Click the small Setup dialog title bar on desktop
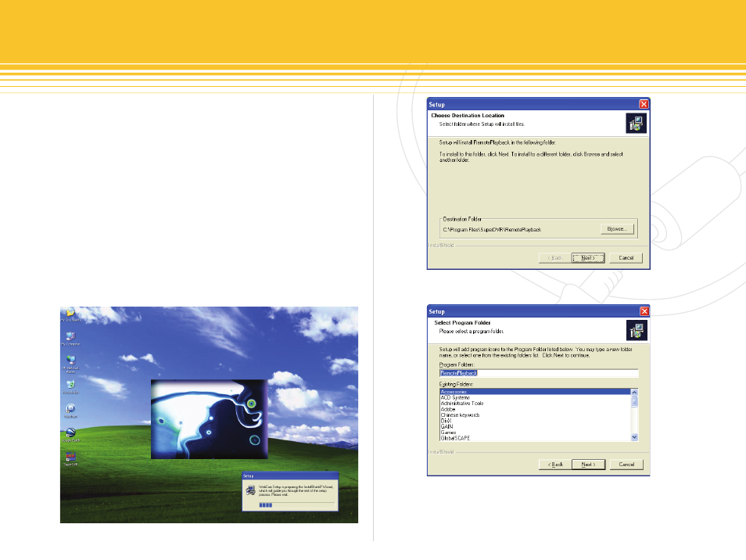The height and width of the screenshot is (560, 746). coord(290,476)
